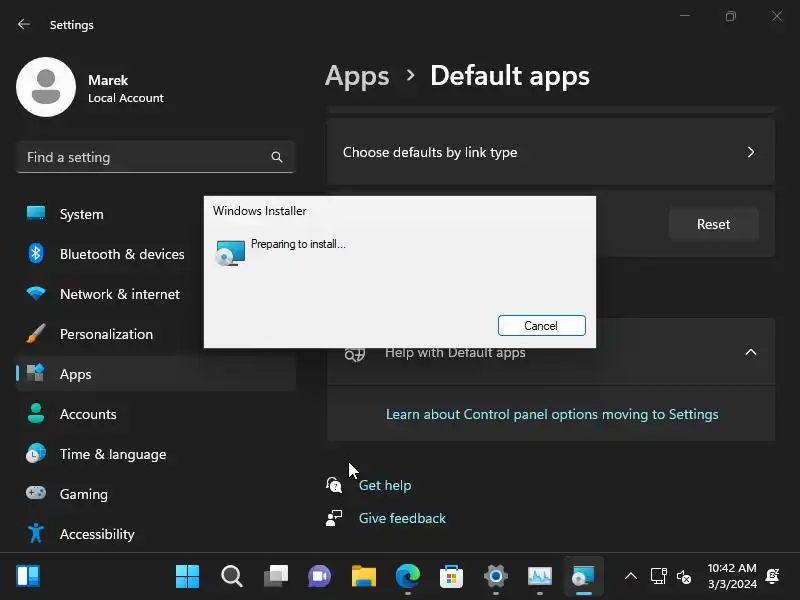
Task: Click the network status tray icon
Action: tap(659, 577)
